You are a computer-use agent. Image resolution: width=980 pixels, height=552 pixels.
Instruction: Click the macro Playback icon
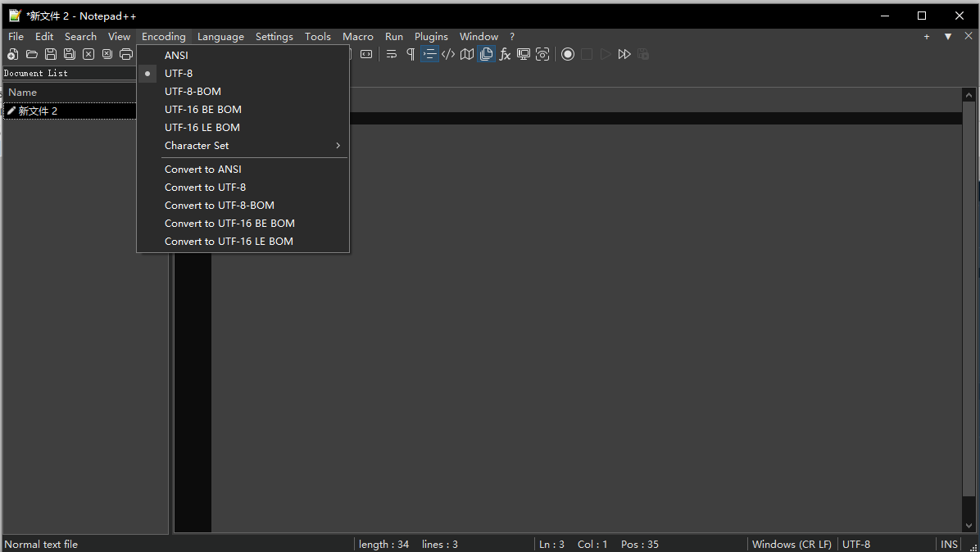click(x=605, y=54)
